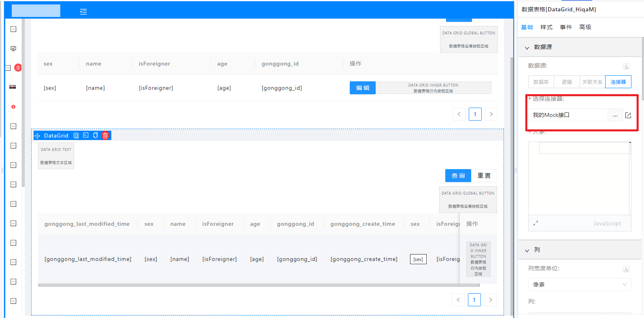
Task: Delete the selected DataGrid with trash icon
Action: tap(105, 136)
